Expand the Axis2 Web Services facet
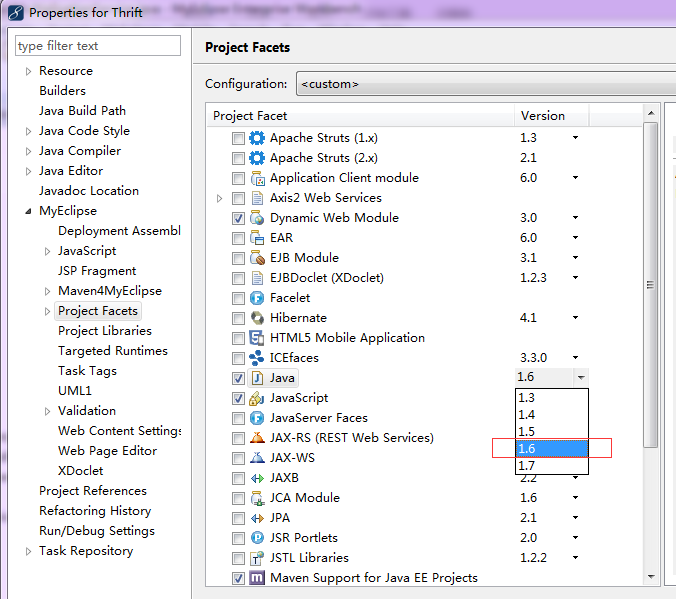This screenshot has height=599, width=676. click(219, 198)
